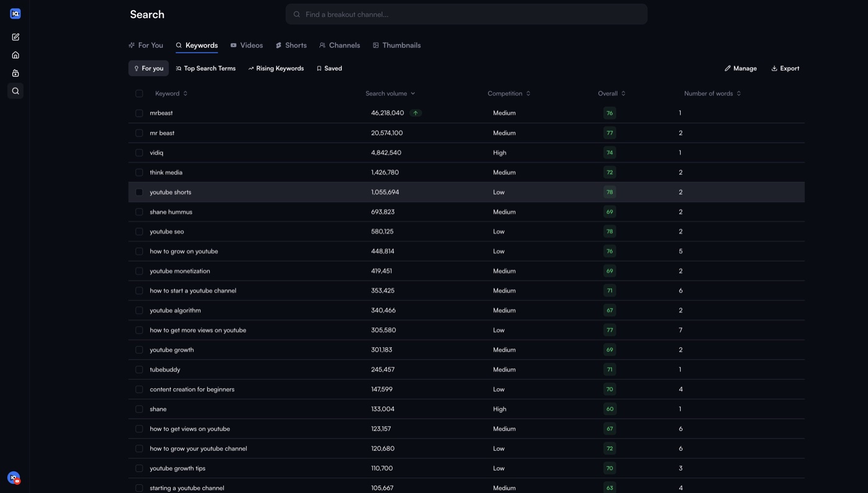The image size is (868, 493).
Task: Open the Videos tab
Action: tap(247, 45)
